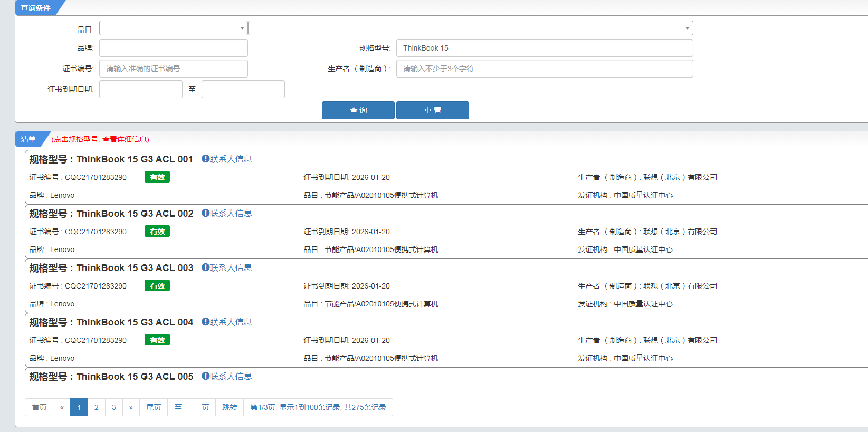Click the certificate number text of ACL 001
Viewport: 868px width, 432px height.
[x=78, y=177]
